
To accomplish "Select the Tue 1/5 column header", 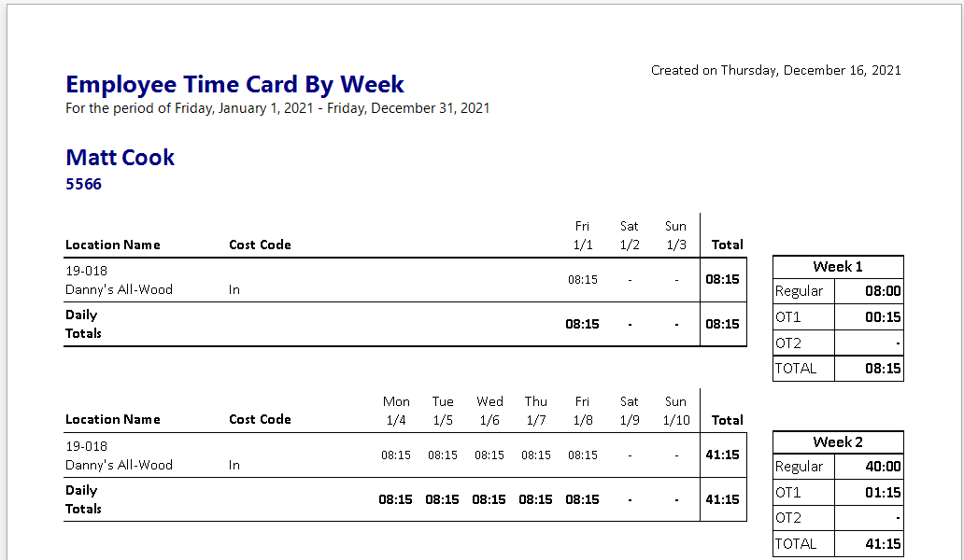I will [x=443, y=411].
